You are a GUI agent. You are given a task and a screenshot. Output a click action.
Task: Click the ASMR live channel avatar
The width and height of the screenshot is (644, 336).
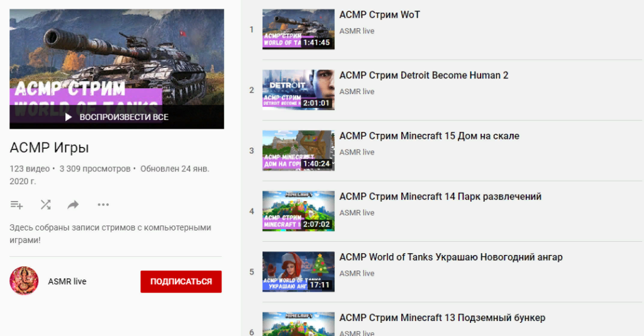pos(24,281)
